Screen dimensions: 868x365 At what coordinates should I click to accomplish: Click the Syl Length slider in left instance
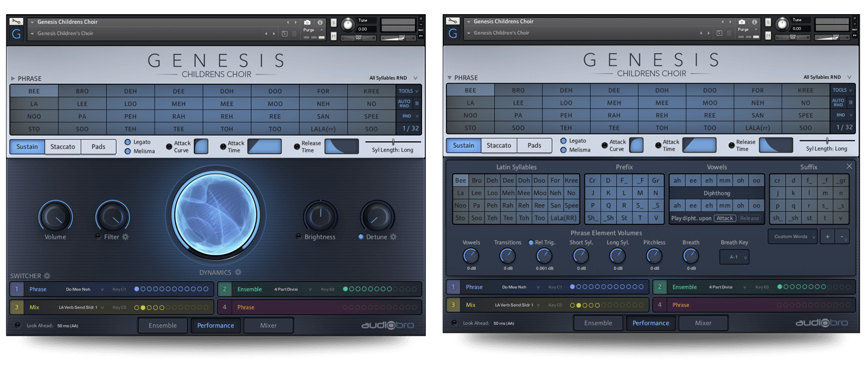point(393,142)
